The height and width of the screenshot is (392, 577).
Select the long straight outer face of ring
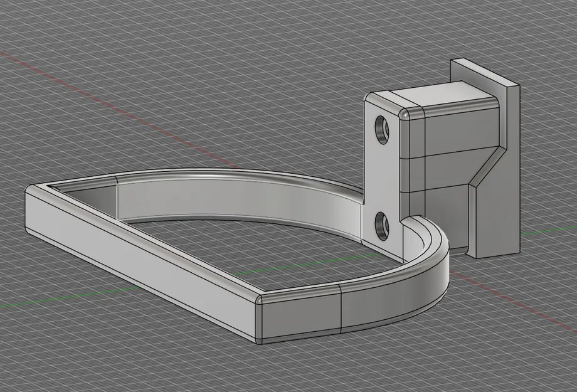point(140,264)
